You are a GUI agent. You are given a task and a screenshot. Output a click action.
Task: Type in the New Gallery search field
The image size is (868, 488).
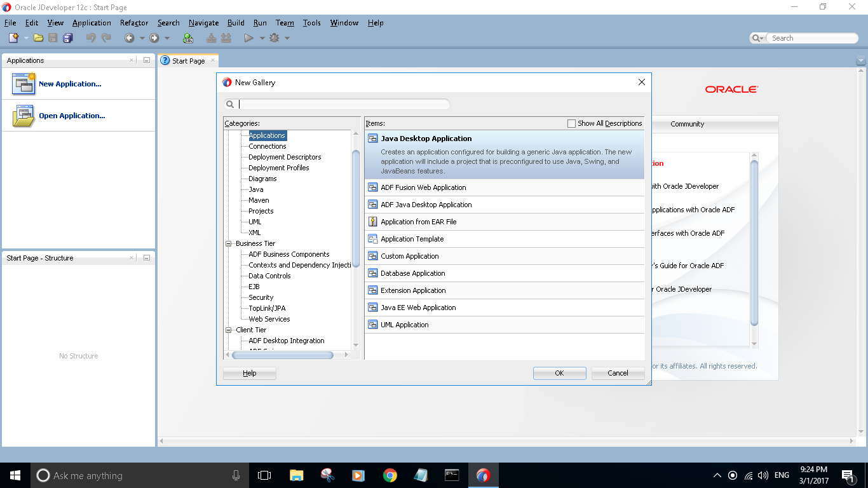(x=343, y=104)
